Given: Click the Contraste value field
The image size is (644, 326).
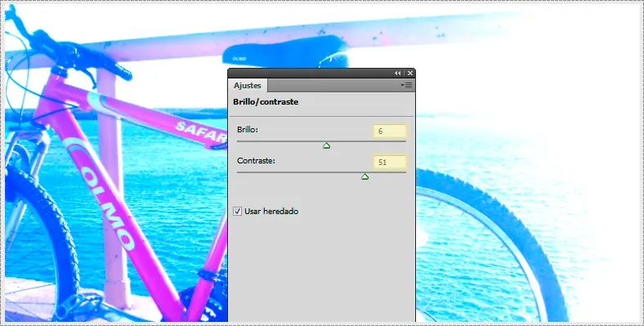Looking at the screenshot, I should 390,162.
